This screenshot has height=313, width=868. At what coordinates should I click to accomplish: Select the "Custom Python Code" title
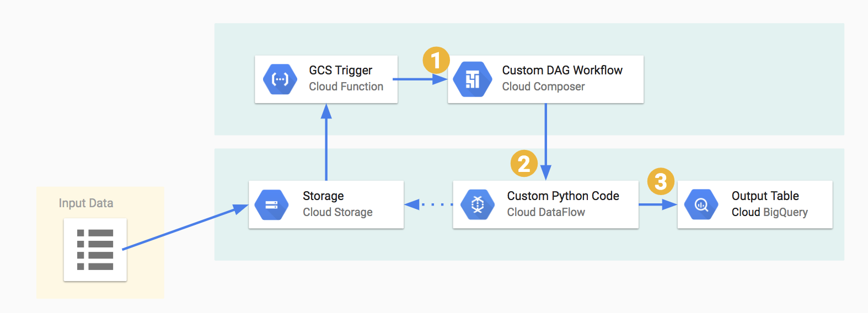click(563, 196)
